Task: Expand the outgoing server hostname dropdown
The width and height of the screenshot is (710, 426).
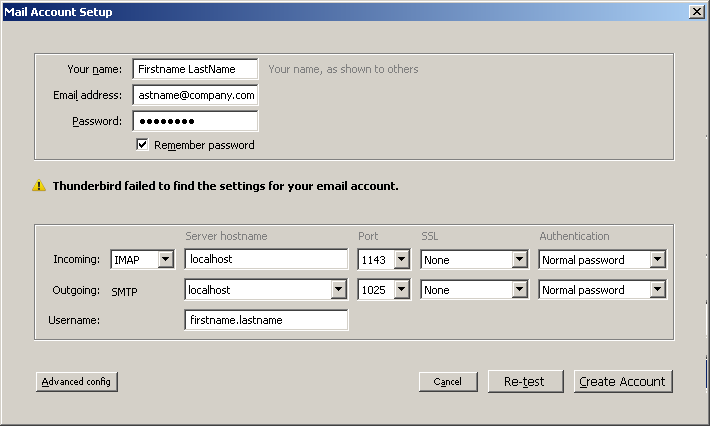Action: (x=339, y=290)
